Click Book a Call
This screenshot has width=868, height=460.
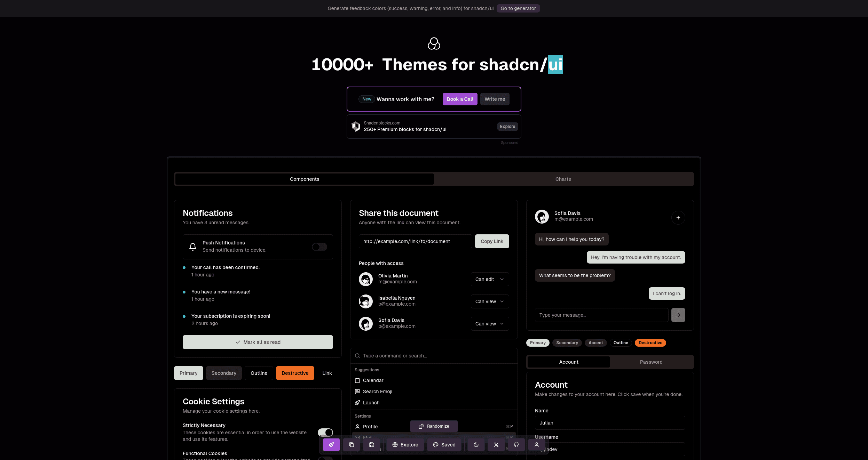pos(460,99)
